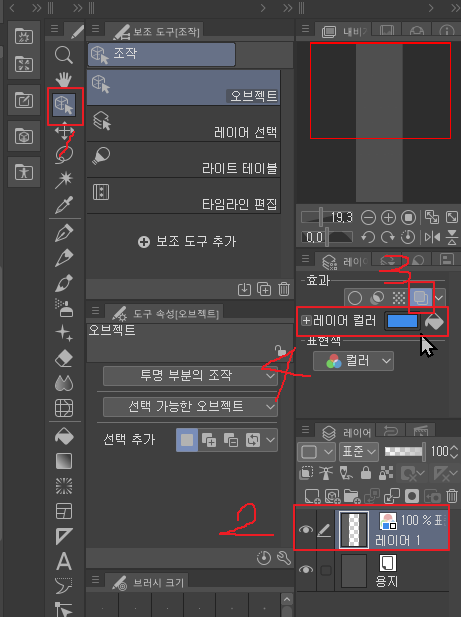461x617 pixels.
Task: Adjust layer opacity slider
Action: point(405,451)
